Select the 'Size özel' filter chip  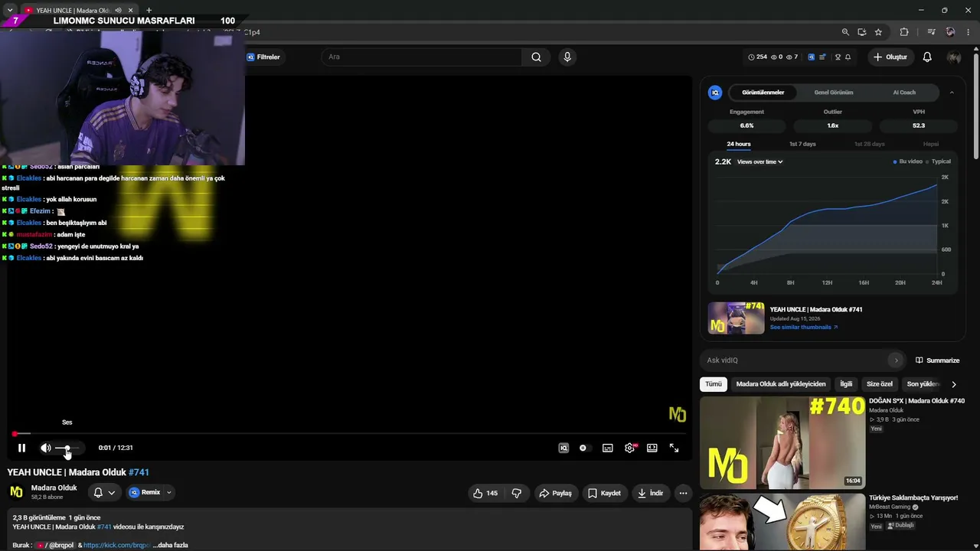(x=880, y=384)
